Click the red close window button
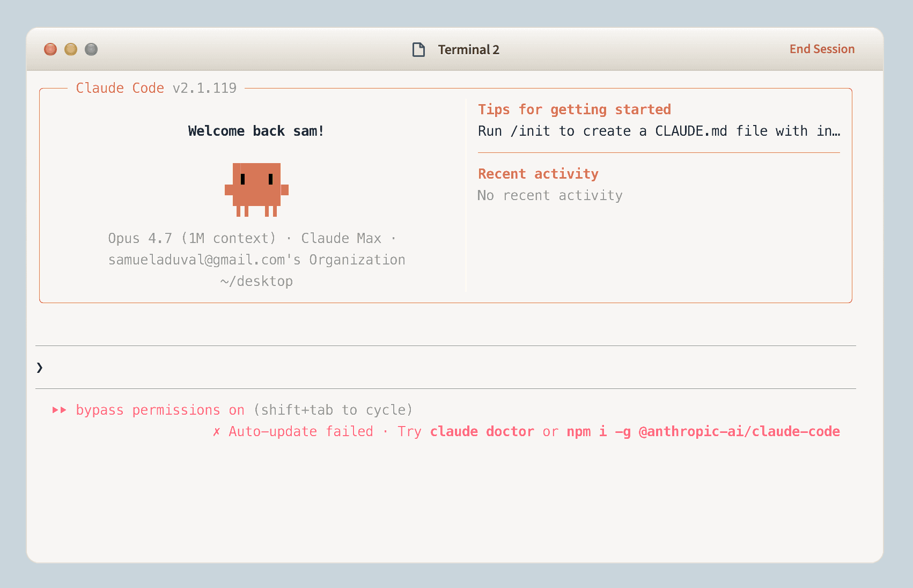 coord(50,49)
